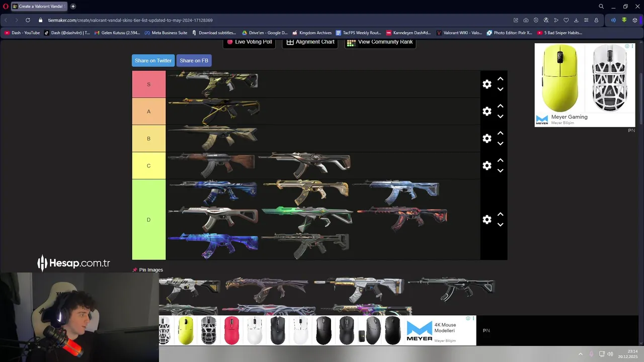Open the blue sound-waves extension icon
The width and height of the screenshot is (644, 362).
[613, 20]
